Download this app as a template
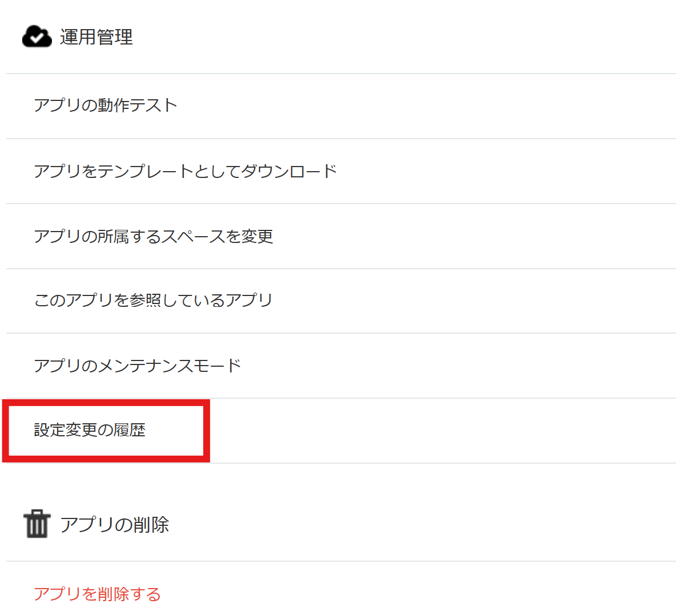 pos(185,171)
